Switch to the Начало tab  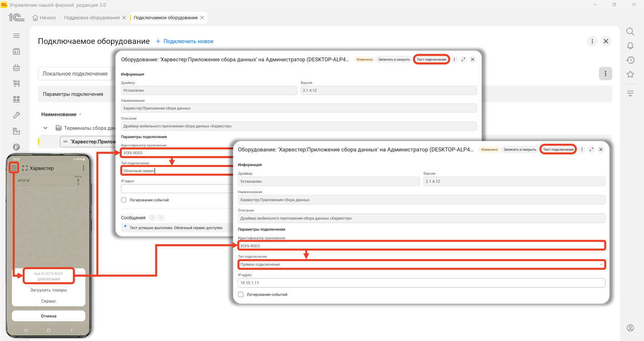44,18
